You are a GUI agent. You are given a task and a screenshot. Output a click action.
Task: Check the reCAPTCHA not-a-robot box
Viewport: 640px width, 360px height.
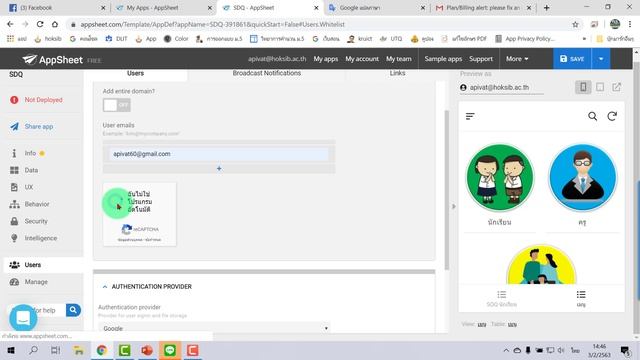pos(117,202)
